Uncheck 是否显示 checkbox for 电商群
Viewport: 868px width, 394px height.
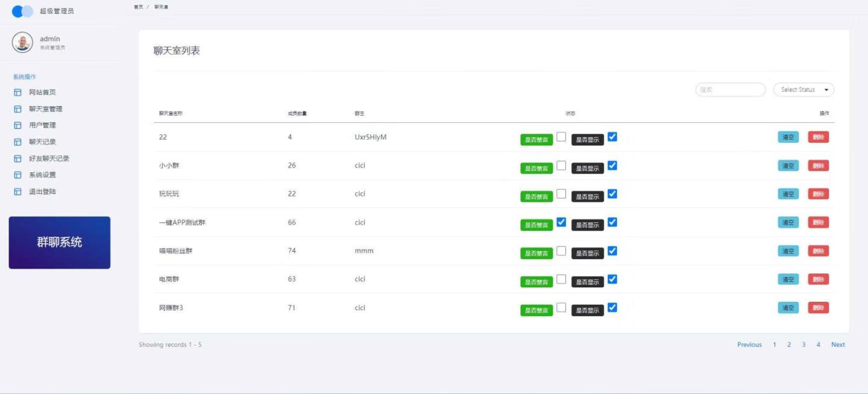[612, 279]
